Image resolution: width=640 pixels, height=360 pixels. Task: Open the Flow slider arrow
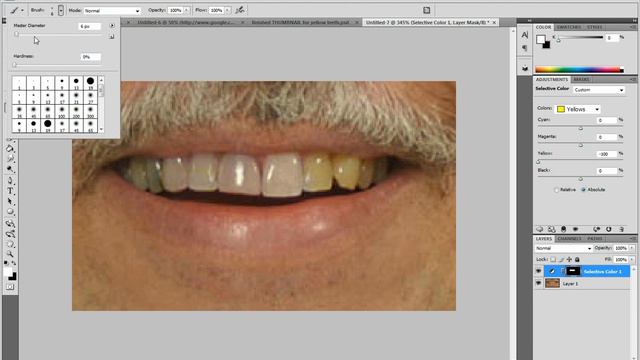click(227, 10)
